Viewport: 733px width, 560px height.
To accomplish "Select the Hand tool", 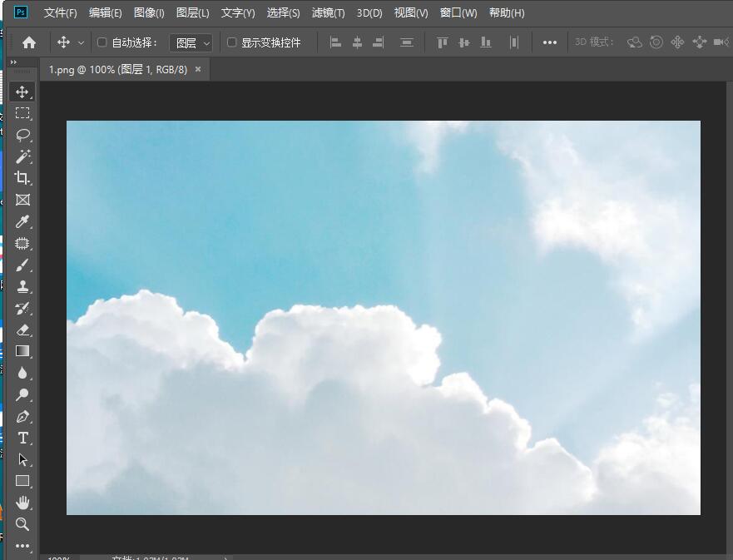I will [x=22, y=503].
